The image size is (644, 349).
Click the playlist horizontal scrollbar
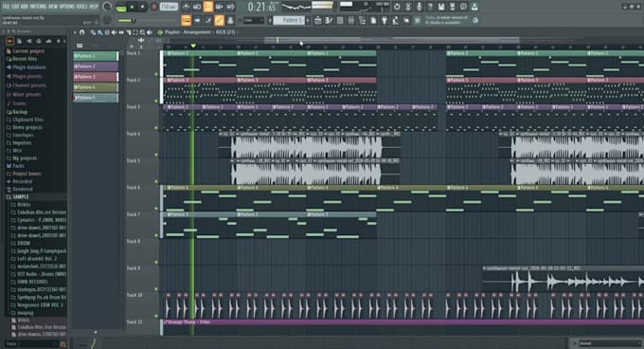(x=391, y=40)
